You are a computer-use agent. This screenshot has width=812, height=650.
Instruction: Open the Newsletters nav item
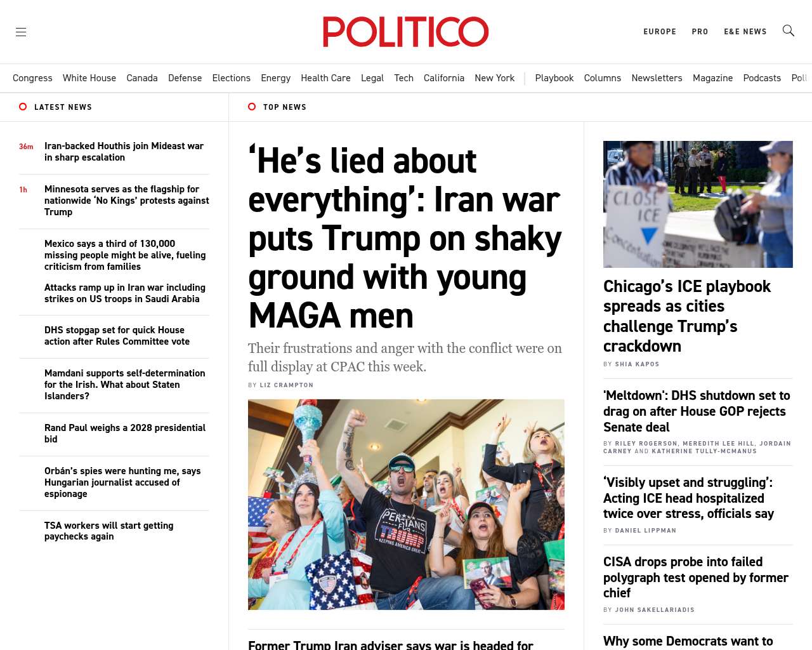pyautogui.click(x=657, y=78)
